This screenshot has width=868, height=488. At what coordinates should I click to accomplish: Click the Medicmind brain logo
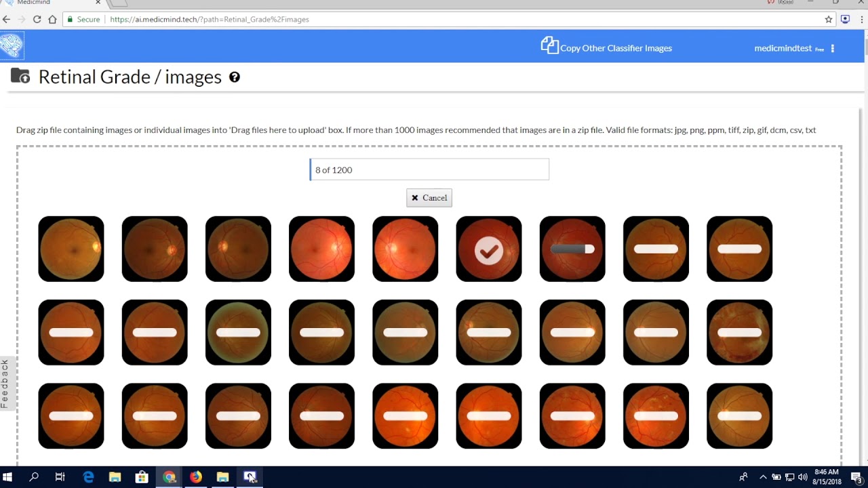(12, 46)
